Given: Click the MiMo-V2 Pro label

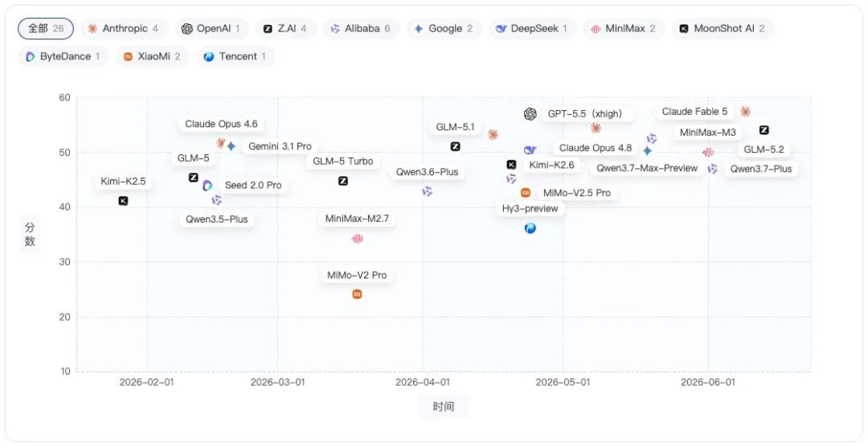Looking at the screenshot, I should (357, 276).
